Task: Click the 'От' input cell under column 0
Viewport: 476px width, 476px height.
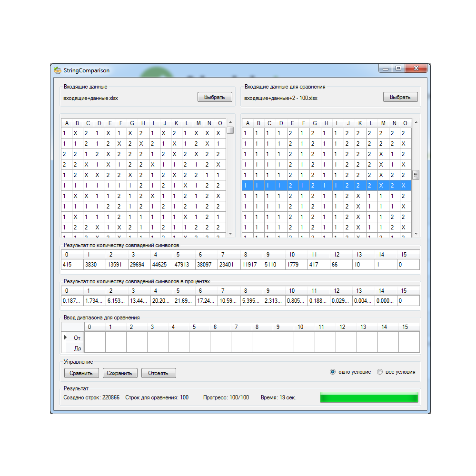Action: pos(95,337)
